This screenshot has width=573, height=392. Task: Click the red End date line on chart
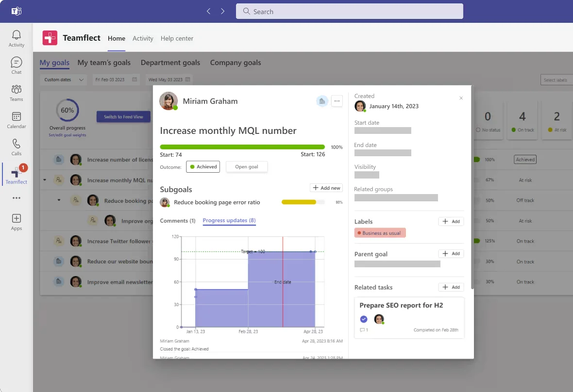(x=283, y=282)
